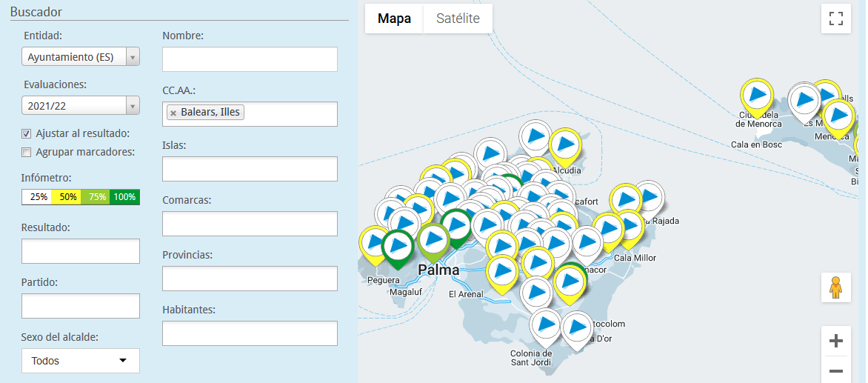The image size is (868, 383).
Task: Select the white marker above Colonia de Sant Jordi
Action: (546, 326)
